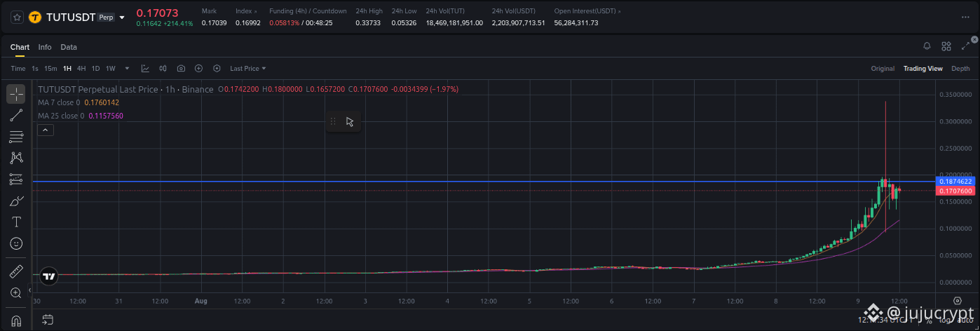
Task: Select the brush drawing tool
Action: (16, 201)
